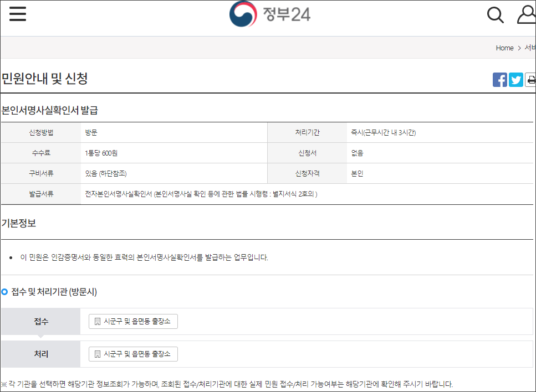Viewport: 536px width, 392px height.
Task: Click the printer icon
Action: pos(530,80)
